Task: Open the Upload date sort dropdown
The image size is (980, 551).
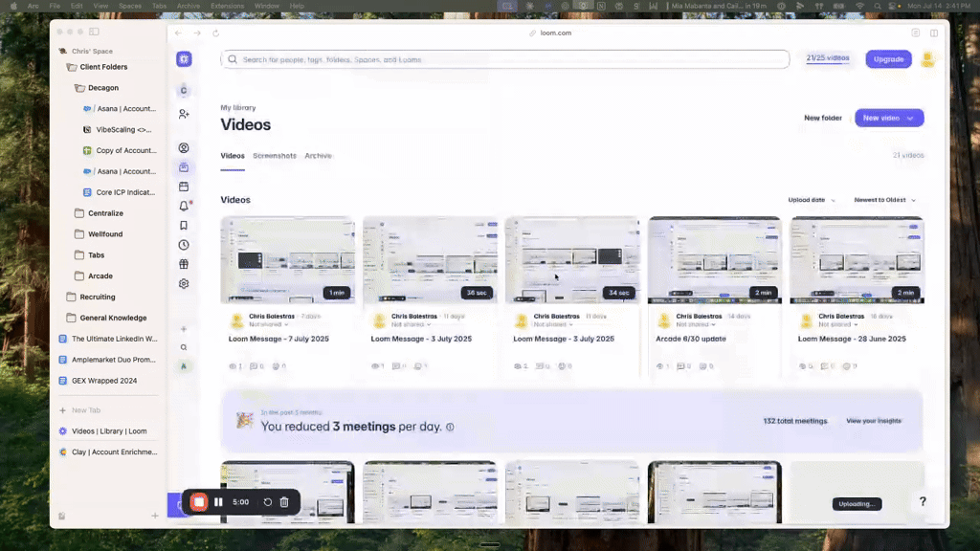Action: tap(812, 200)
